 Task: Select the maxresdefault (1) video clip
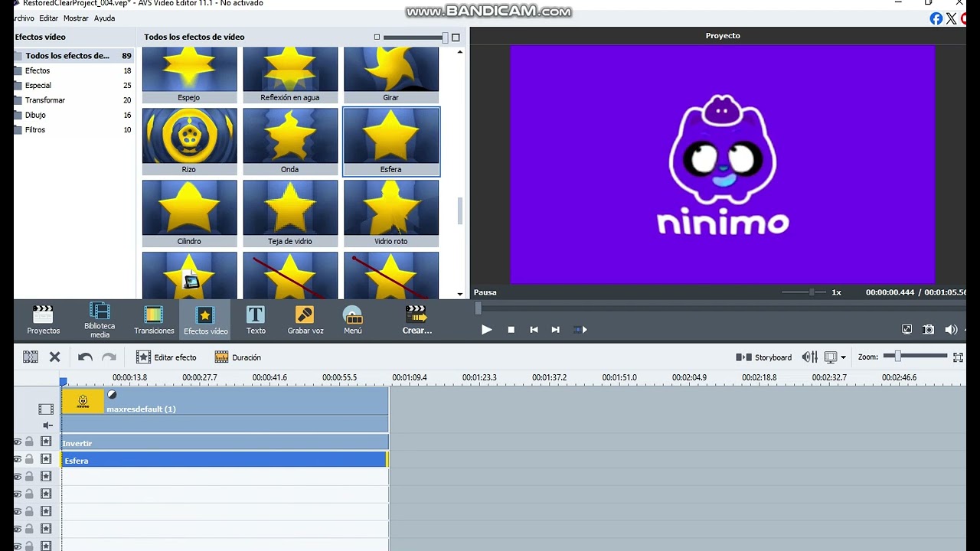point(225,401)
